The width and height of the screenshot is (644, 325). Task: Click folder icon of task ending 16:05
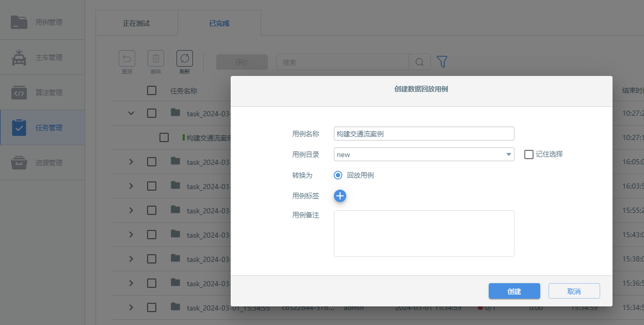[175, 161]
